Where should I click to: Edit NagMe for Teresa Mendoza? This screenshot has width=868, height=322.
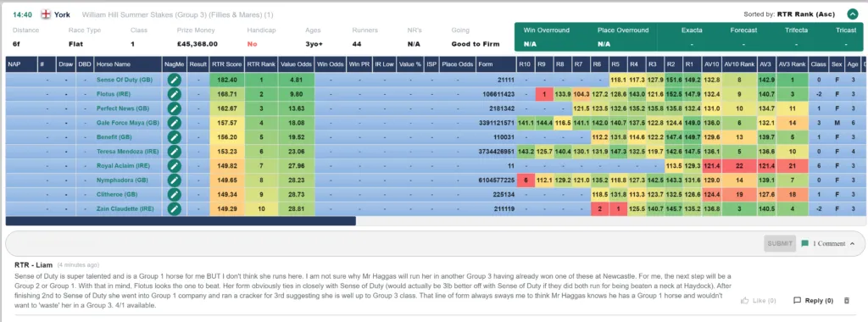(175, 152)
